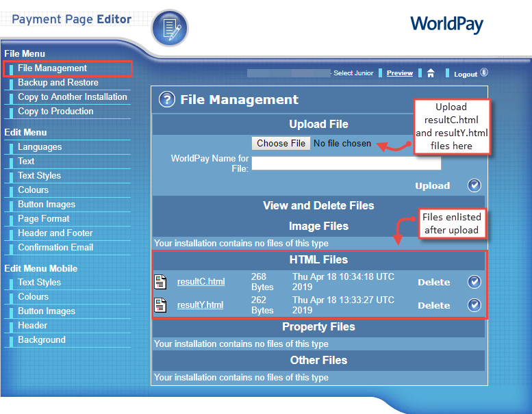Open the resultY.html file link
Screen dimensions: 532x414
click(200, 305)
